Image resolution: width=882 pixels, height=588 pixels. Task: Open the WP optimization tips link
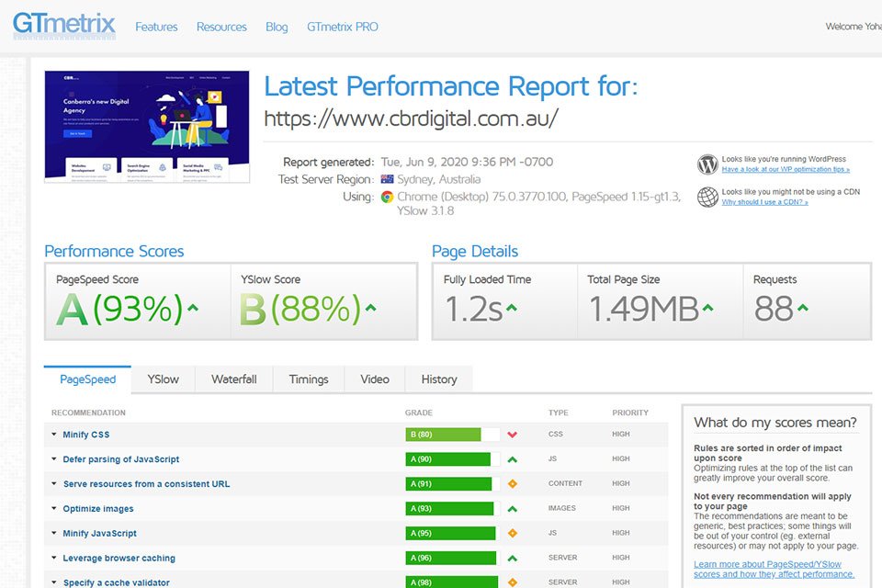(x=785, y=170)
